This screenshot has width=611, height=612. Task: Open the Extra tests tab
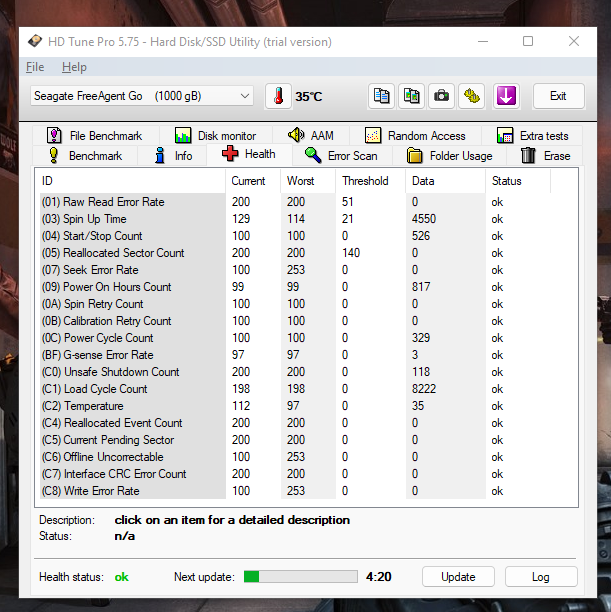coord(533,136)
